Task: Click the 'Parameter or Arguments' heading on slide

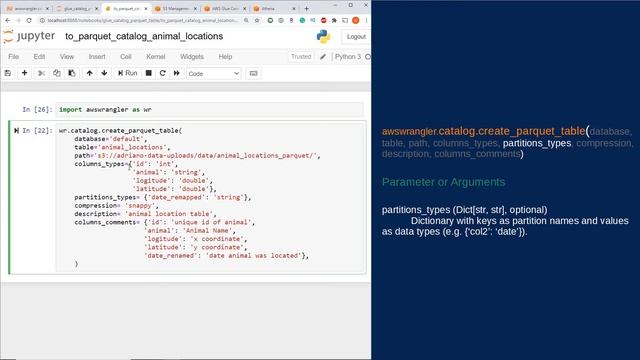Action: click(x=443, y=182)
